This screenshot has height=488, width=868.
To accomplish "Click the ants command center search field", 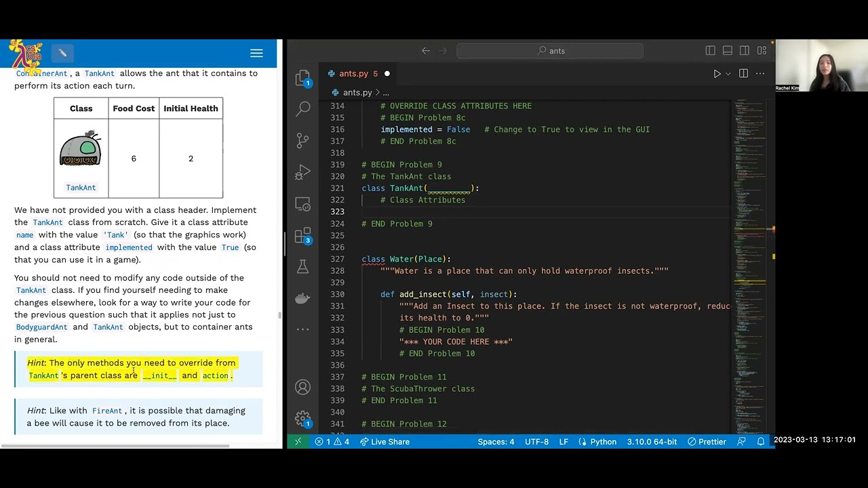I will tap(550, 51).
